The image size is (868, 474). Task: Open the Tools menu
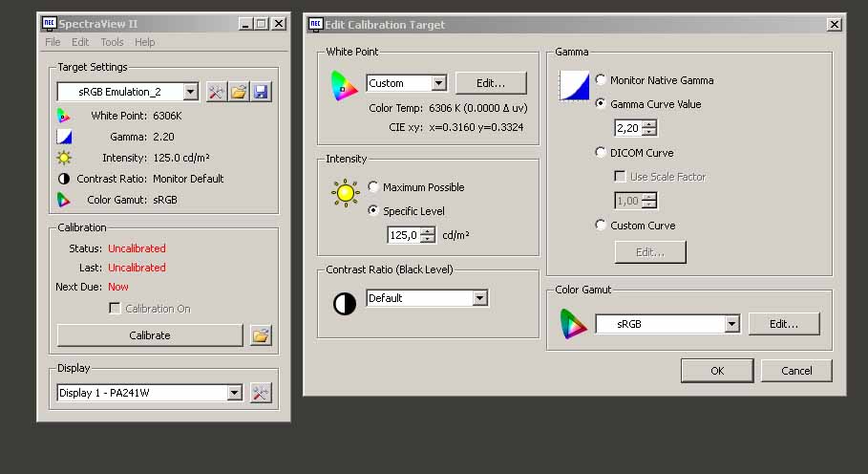pos(112,42)
